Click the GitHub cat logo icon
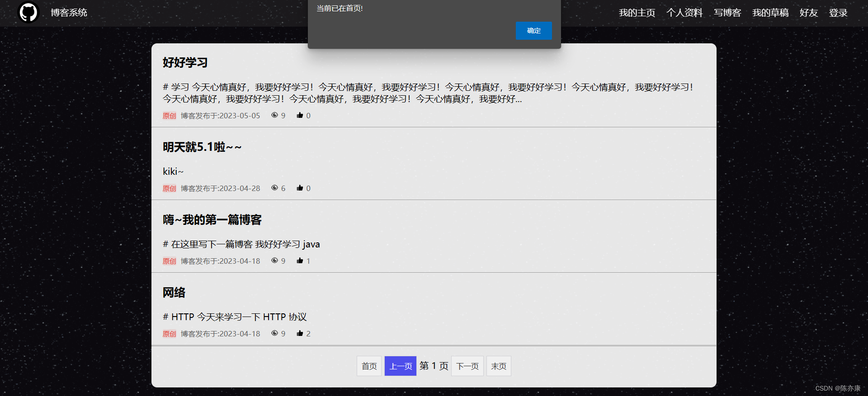 [28, 12]
